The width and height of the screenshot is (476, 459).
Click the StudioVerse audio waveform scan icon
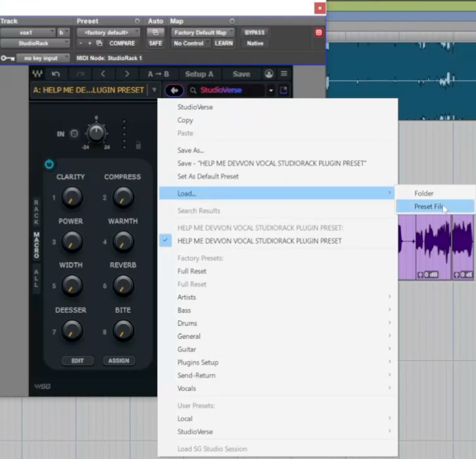tap(174, 90)
